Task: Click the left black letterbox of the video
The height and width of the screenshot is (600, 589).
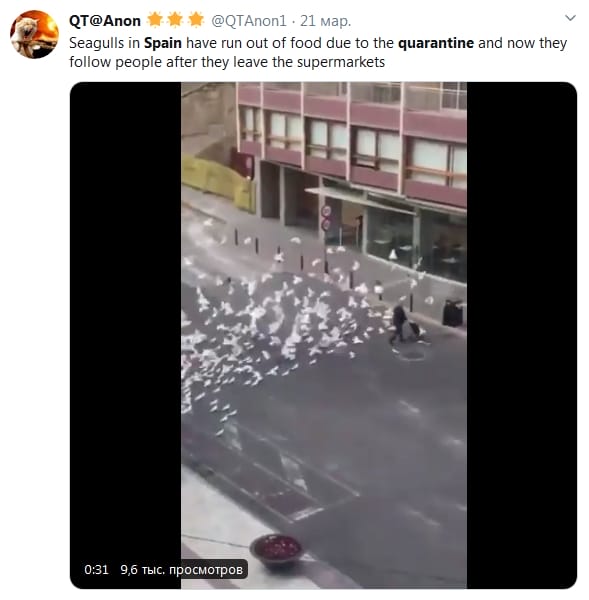Action: click(126, 335)
